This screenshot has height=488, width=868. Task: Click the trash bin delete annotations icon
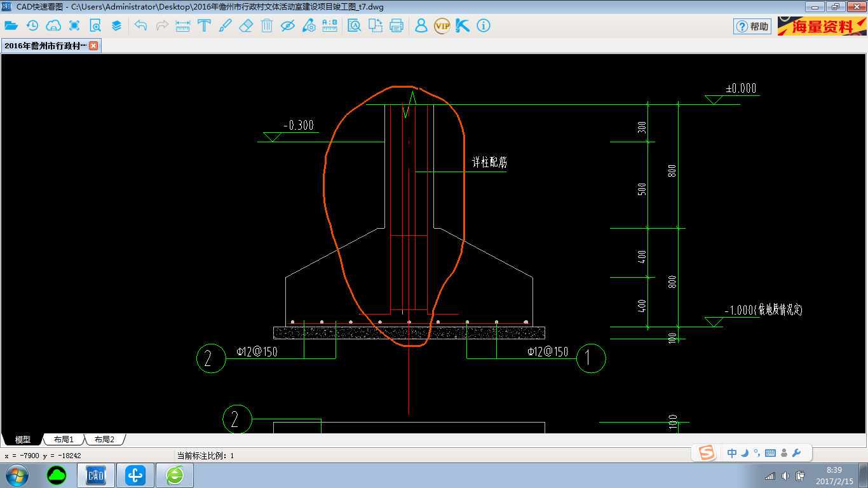(x=267, y=26)
